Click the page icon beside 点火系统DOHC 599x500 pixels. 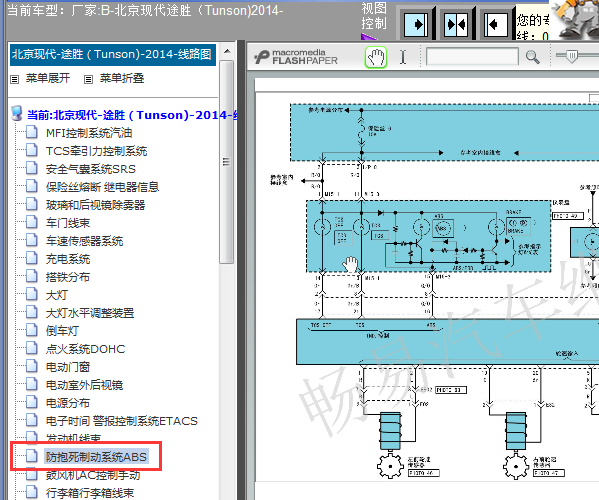click(x=32, y=348)
